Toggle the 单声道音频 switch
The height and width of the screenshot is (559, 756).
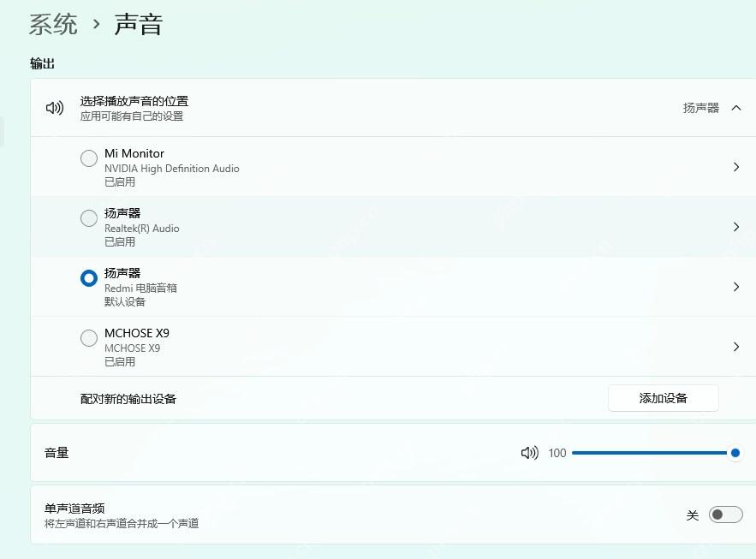[x=726, y=514]
